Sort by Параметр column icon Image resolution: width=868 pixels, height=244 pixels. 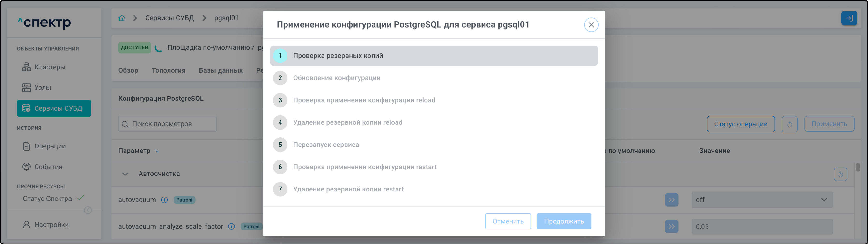(x=156, y=151)
